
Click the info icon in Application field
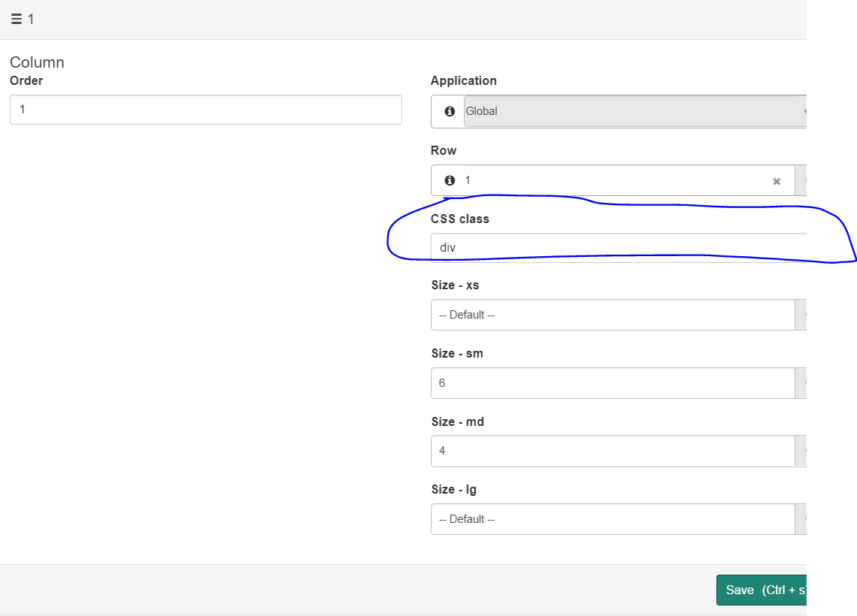450,111
